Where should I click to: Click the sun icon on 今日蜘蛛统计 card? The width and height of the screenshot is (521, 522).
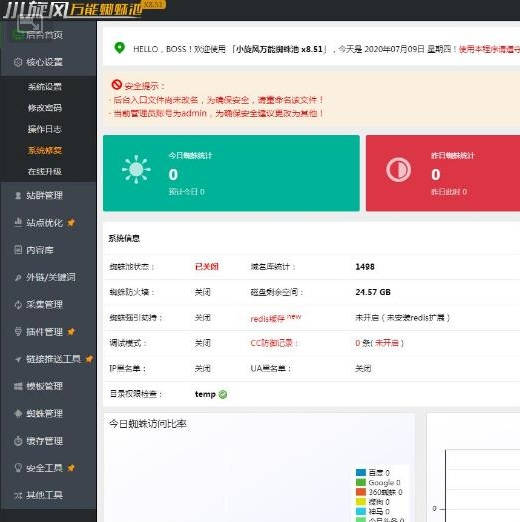(136, 169)
